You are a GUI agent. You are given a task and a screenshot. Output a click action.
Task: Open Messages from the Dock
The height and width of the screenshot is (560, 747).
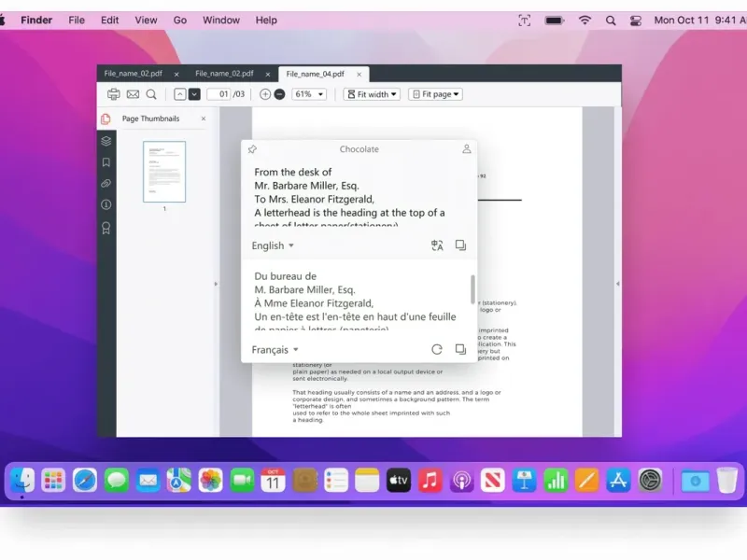(x=116, y=480)
